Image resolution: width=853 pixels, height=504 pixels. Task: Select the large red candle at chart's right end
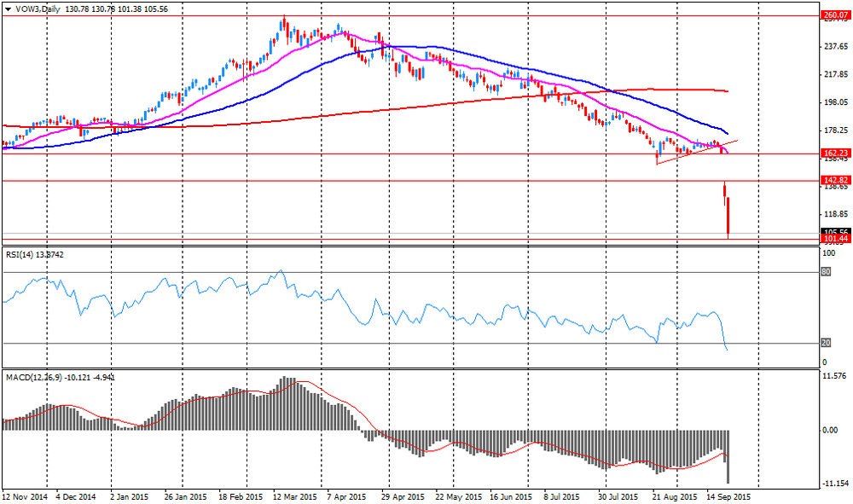[x=728, y=217]
